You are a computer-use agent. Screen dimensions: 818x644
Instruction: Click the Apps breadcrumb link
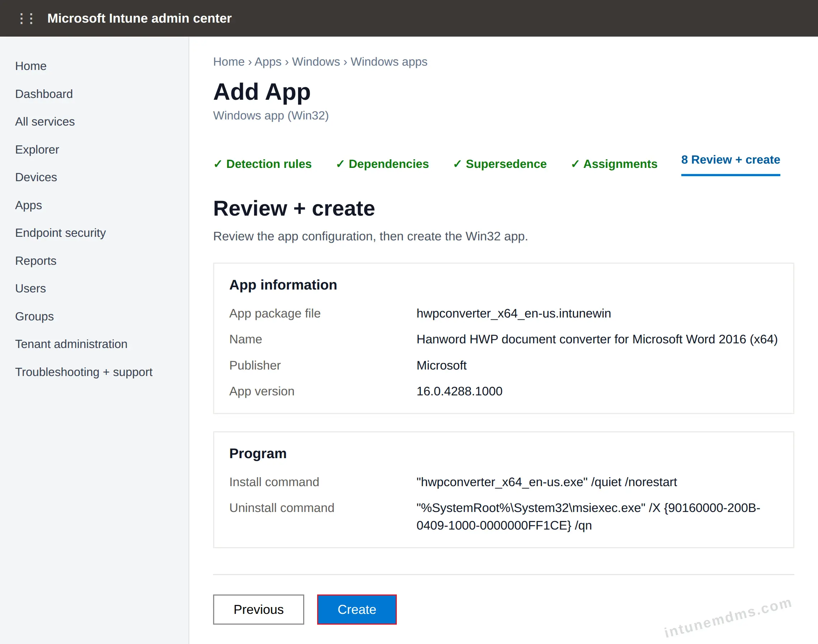268,61
